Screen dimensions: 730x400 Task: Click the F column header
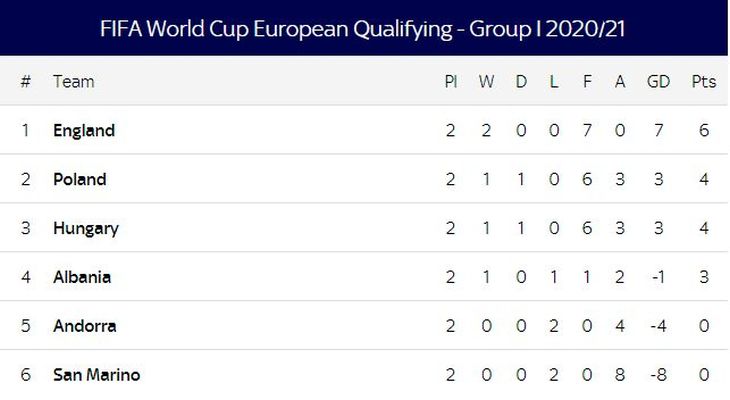click(x=587, y=81)
